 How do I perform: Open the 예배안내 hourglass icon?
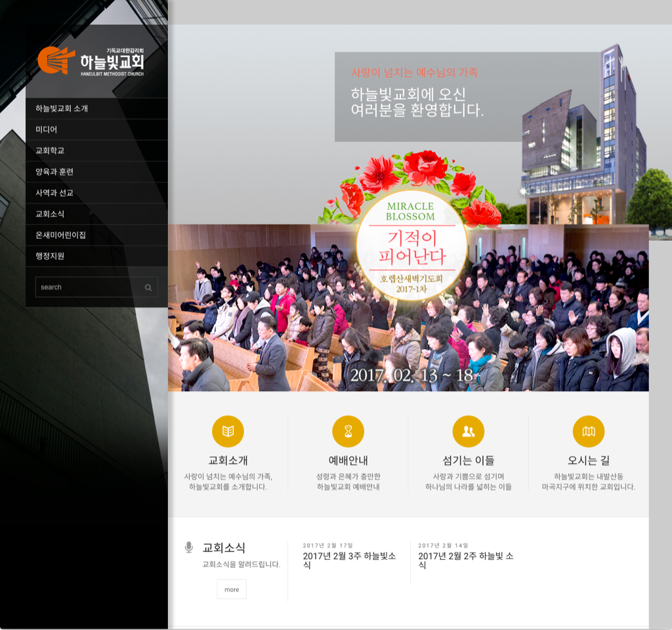click(x=348, y=431)
